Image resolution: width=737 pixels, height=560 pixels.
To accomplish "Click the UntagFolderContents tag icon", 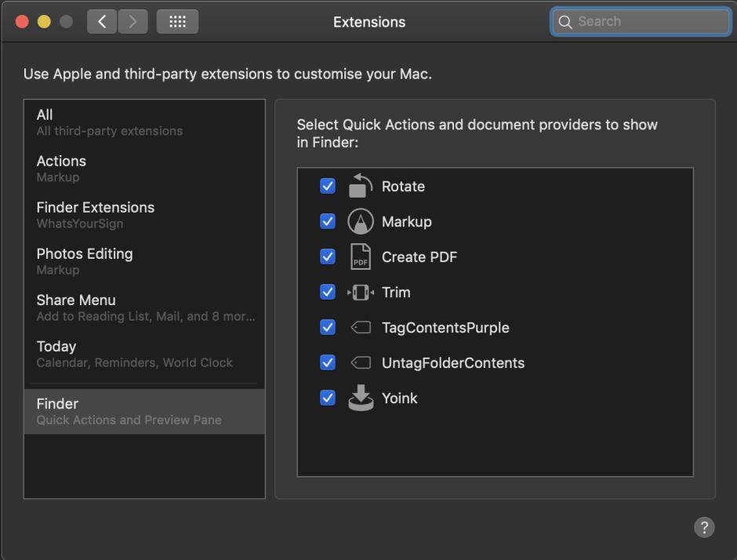I will (360, 362).
